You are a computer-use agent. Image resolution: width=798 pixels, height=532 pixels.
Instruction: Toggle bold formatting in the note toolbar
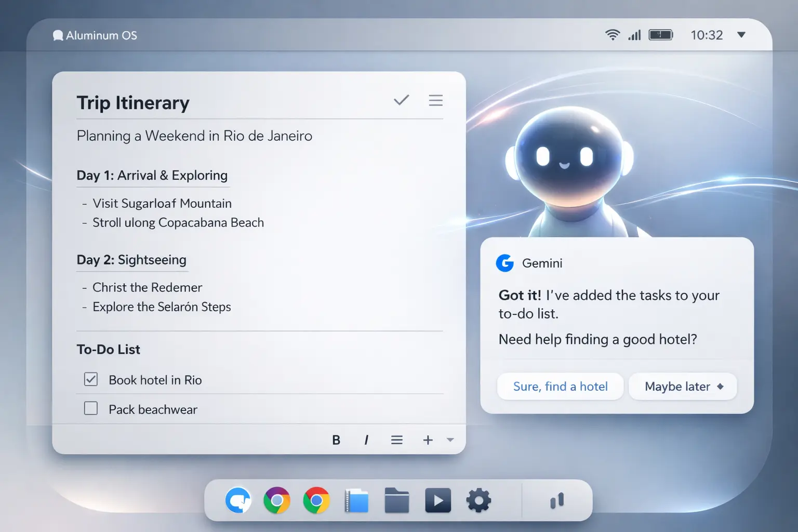tap(336, 440)
